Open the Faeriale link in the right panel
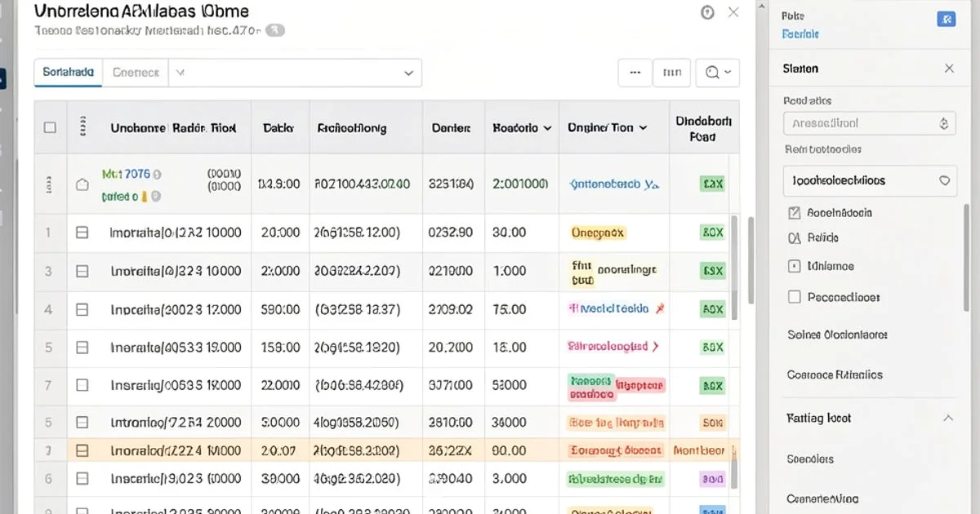 [x=799, y=33]
